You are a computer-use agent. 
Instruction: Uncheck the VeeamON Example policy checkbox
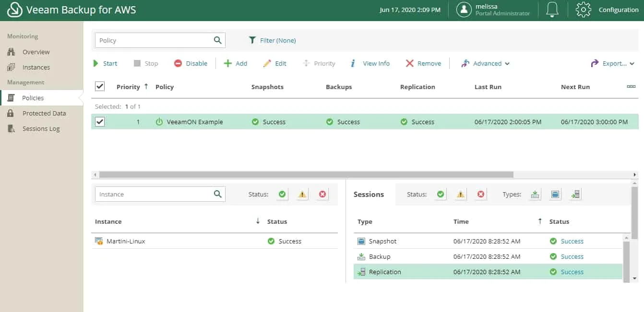(x=100, y=122)
